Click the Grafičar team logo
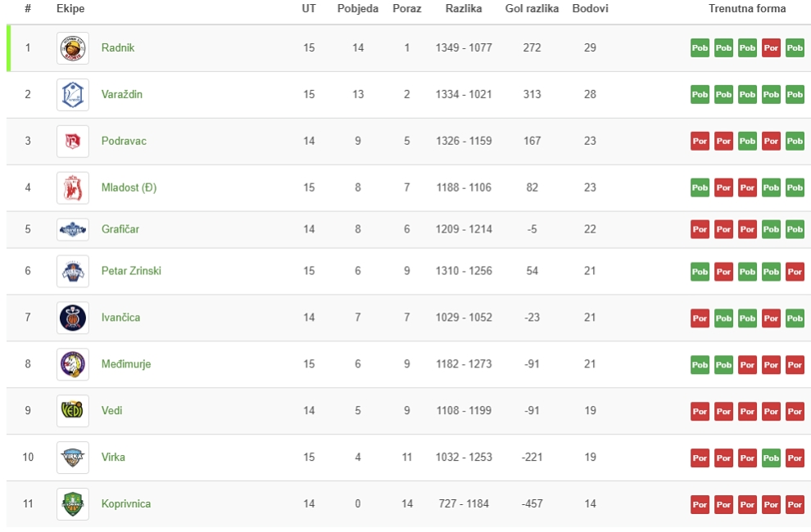The width and height of the screenshot is (811, 532). coord(73,229)
